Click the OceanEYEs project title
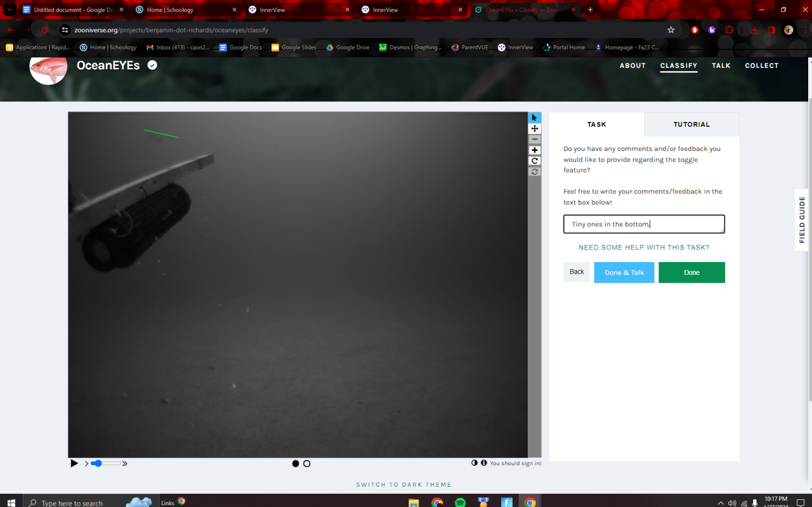The height and width of the screenshot is (507, 812). 108,65
